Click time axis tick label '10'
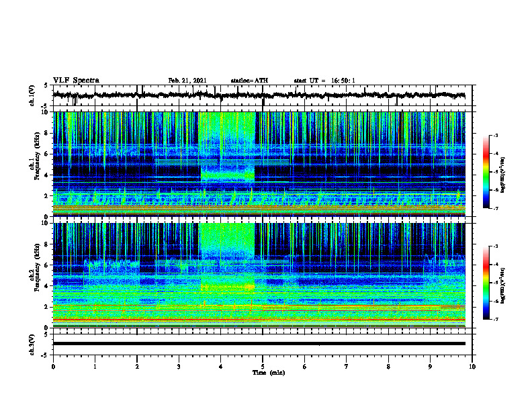The image size is (532, 411). point(472,367)
